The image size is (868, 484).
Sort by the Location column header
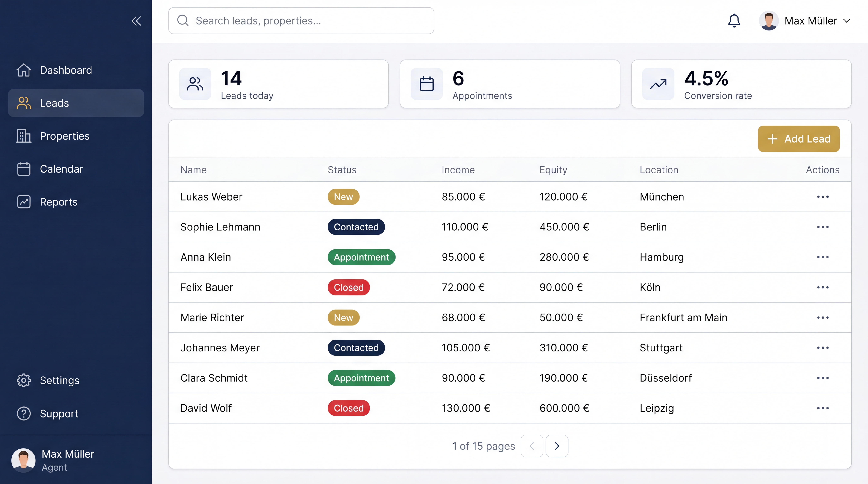659,170
